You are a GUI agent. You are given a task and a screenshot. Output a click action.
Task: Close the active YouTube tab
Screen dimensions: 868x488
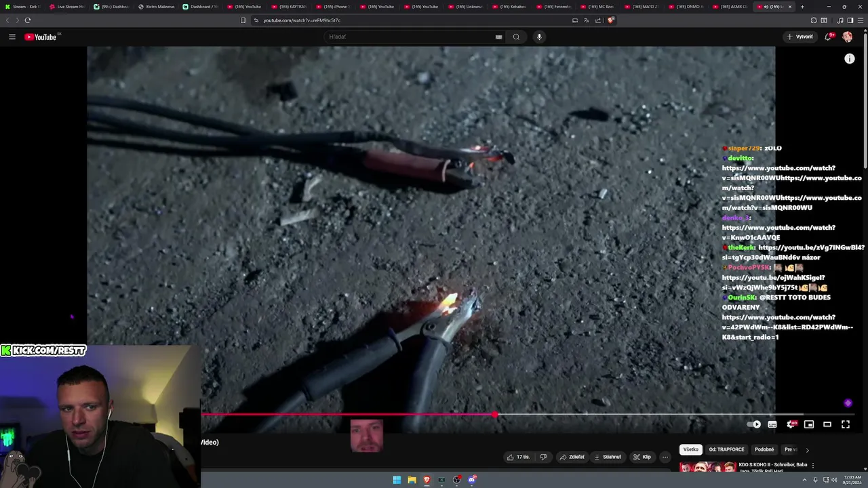pyautogui.click(x=789, y=7)
